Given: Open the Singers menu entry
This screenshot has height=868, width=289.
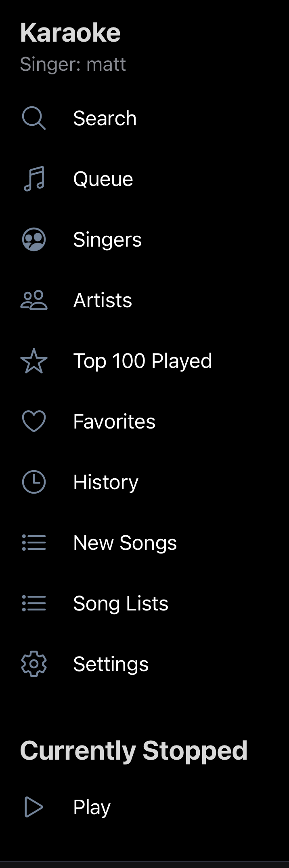Looking at the screenshot, I should (107, 240).
